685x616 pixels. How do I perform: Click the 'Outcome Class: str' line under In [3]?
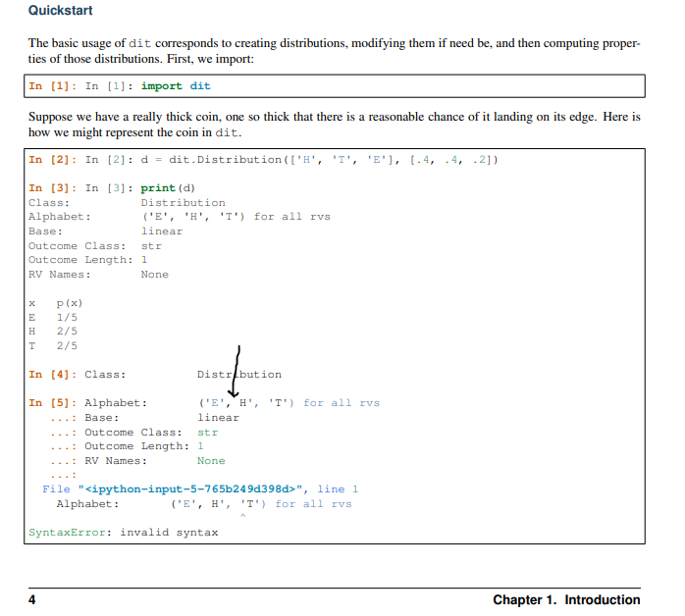click(x=95, y=246)
